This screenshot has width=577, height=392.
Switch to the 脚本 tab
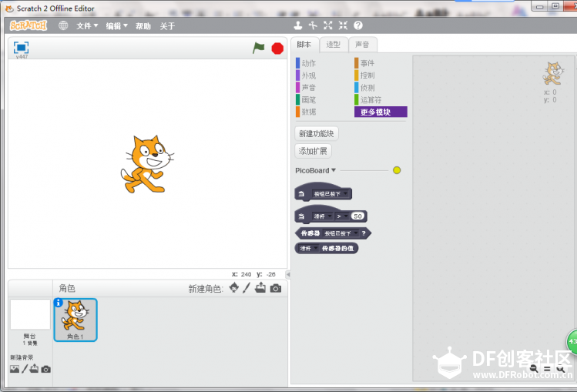304,45
